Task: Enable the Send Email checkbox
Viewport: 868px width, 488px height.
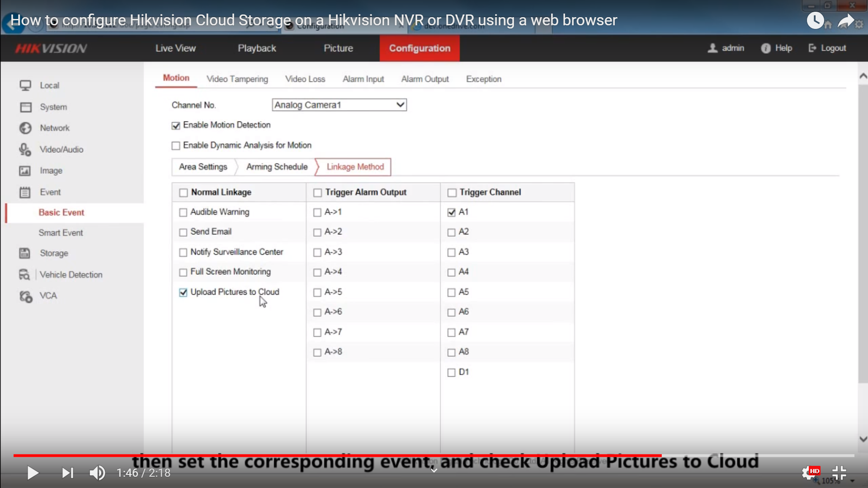Action: (183, 232)
